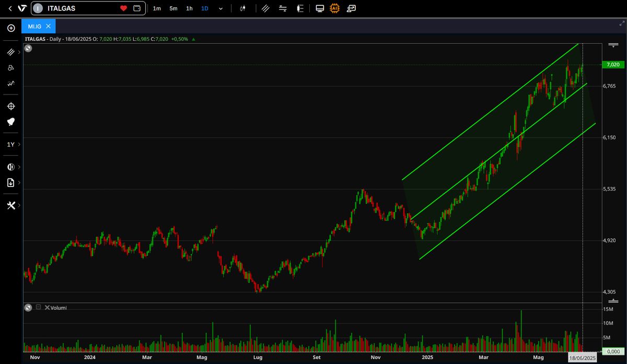Select the 1h timeframe
This screenshot has height=364, width=627.
coord(189,8)
